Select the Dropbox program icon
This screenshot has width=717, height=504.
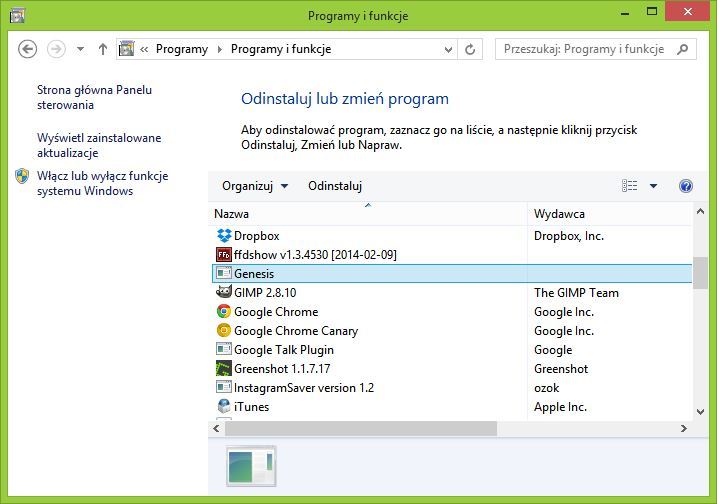pyautogui.click(x=224, y=236)
